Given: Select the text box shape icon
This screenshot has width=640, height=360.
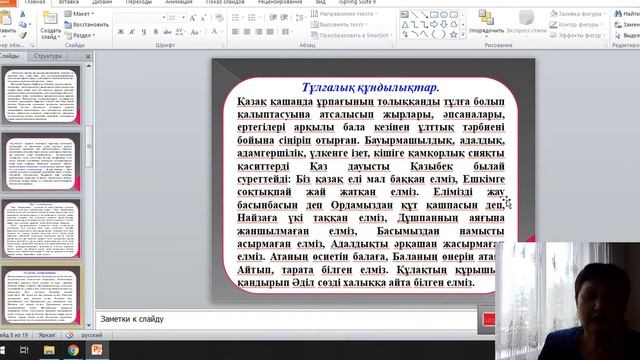Looking at the screenshot, I should tap(404, 15).
